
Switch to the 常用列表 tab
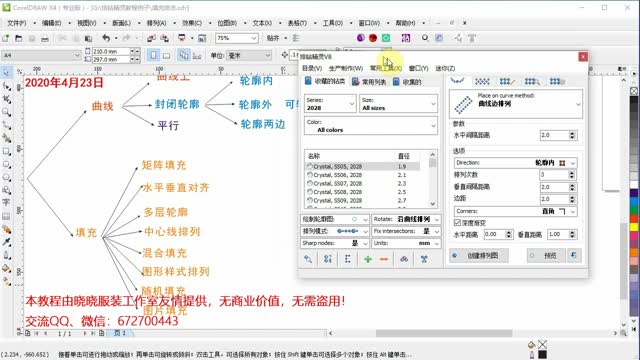click(x=369, y=82)
